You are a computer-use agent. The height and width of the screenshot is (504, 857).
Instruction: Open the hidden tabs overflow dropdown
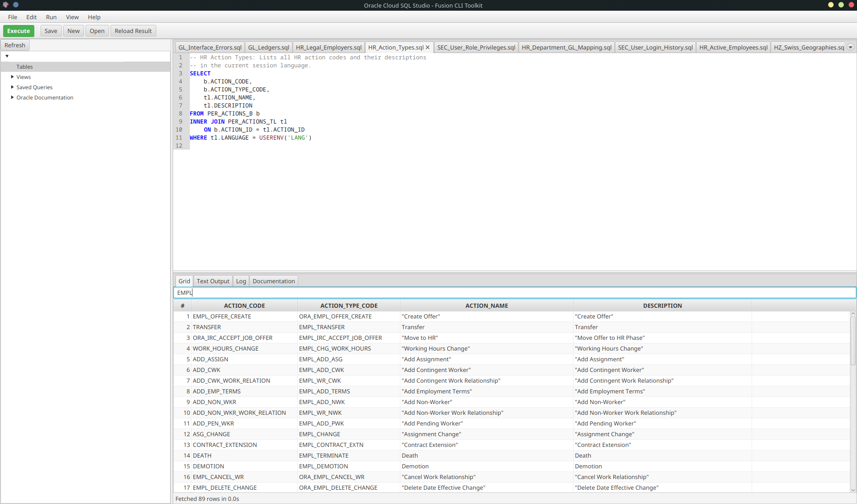(851, 47)
